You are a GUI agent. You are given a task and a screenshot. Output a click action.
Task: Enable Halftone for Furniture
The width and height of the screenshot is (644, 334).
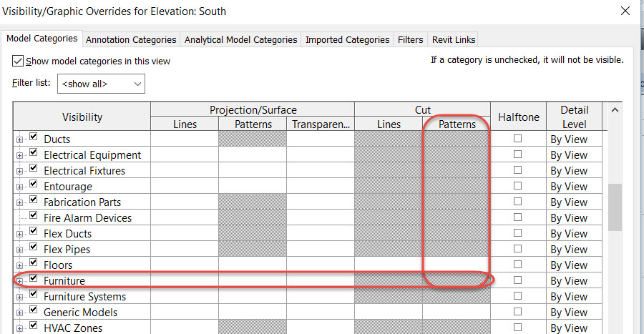(x=517, y=280)
